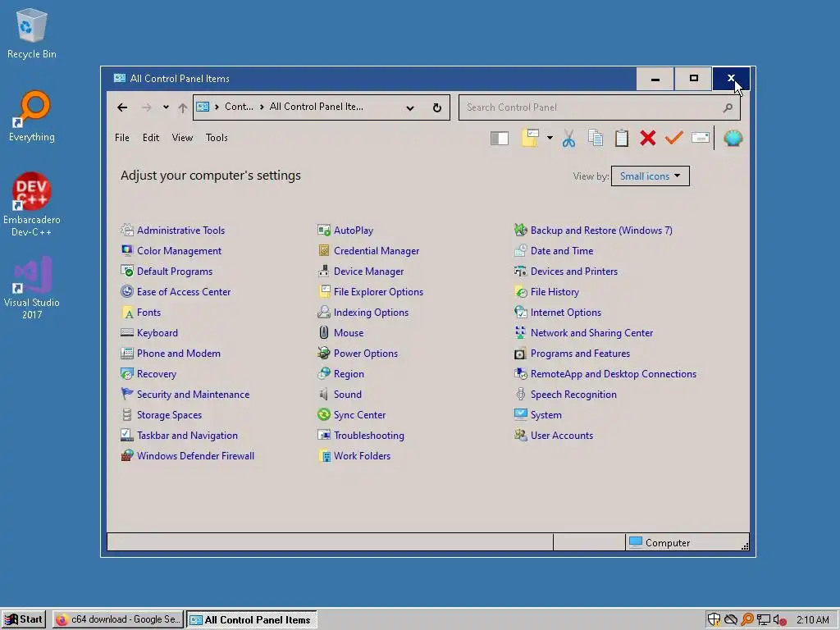Select the Embarcadero Dev-C++ desktop shortcut

32,204
